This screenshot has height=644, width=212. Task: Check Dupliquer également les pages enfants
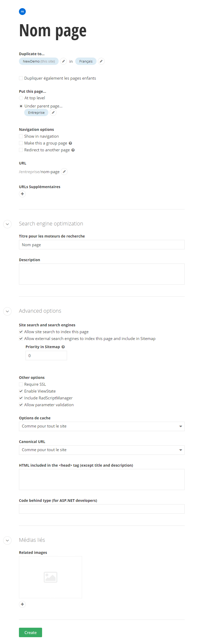(x=21, y=78)
